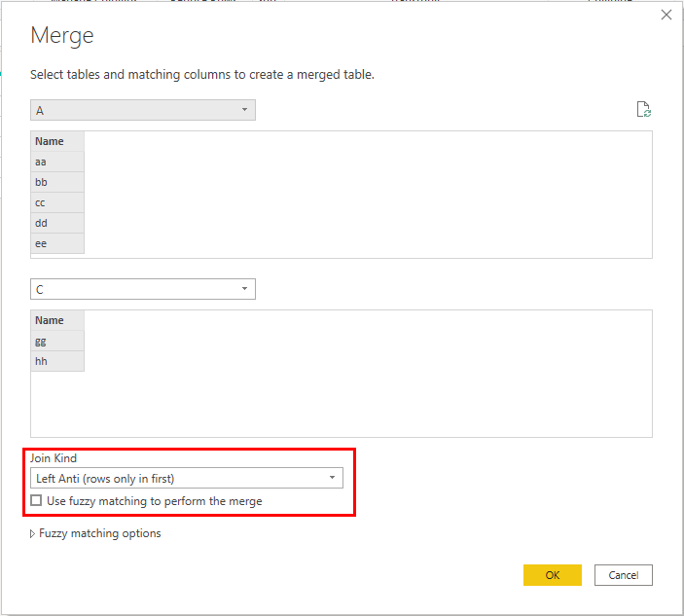Click cell 'dd' in first table
This screenshot has height=616, width=684.
(57, 223)
